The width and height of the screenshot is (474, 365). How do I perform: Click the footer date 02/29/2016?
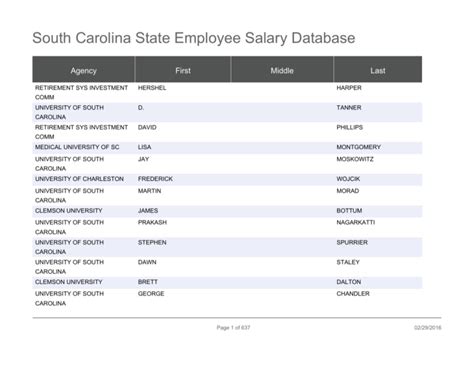pos(428,328)
